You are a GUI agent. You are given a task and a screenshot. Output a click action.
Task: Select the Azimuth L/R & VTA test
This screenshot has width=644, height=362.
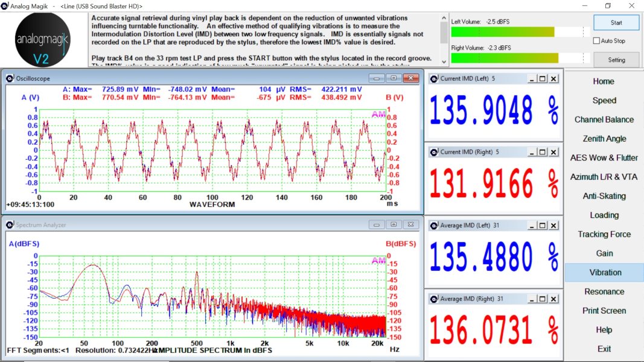tap(604, 177)
